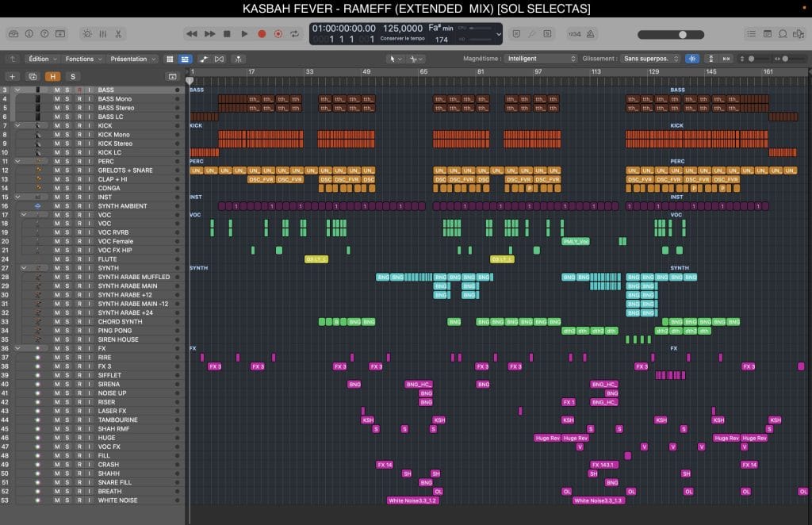Click the red Record button
Screen dimensions: 812x525
pos(262,34)
